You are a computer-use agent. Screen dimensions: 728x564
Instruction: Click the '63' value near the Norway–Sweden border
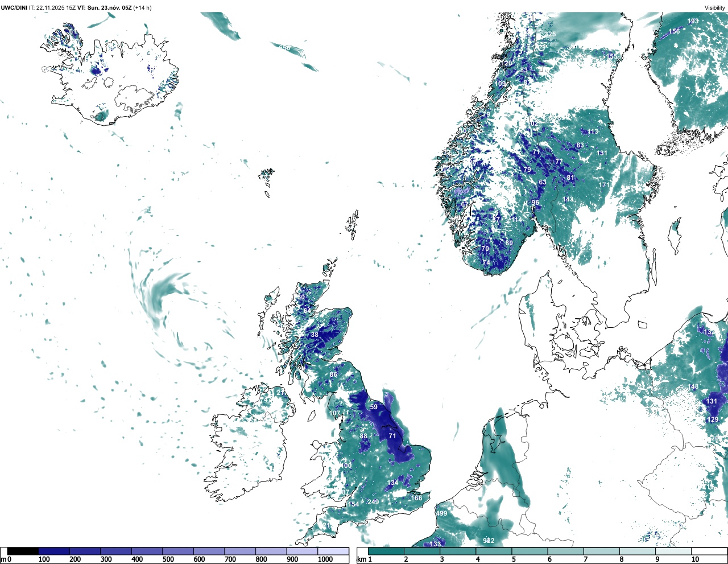pos(543,183)
